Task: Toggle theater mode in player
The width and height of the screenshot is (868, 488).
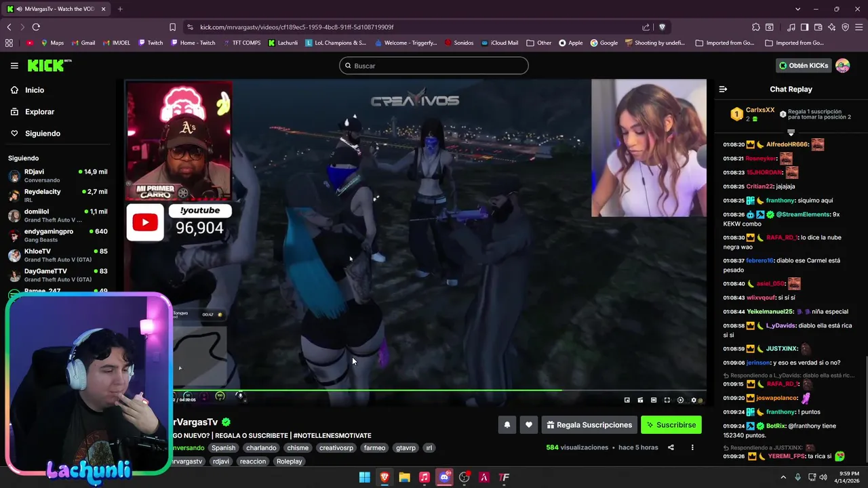Action: (x=654, y=400)
